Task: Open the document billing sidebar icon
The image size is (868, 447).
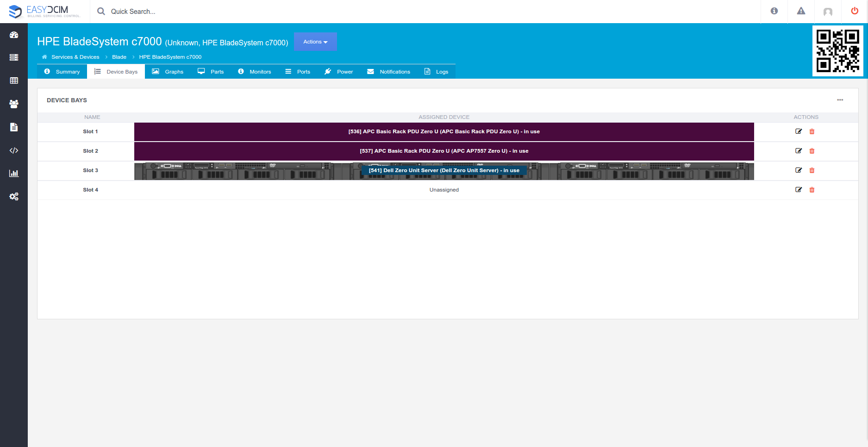Action: coord(14,127)
